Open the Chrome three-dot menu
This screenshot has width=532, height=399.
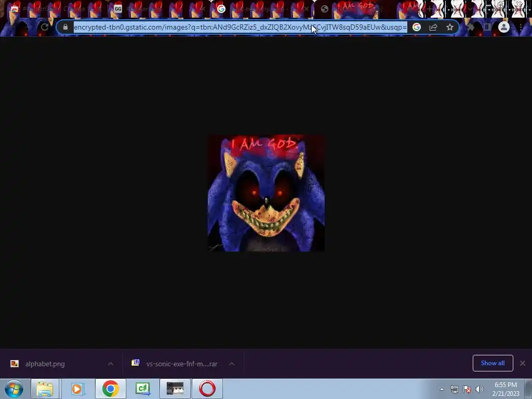pos(521,27)
